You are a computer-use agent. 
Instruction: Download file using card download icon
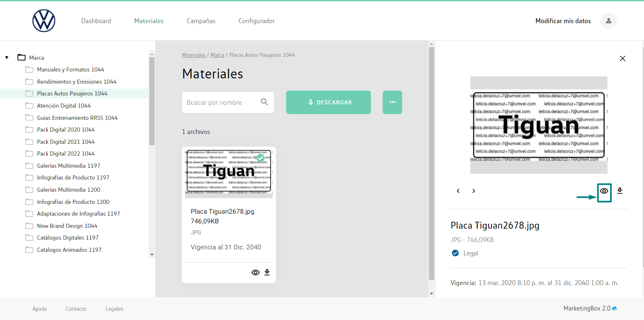pos(267,272)
